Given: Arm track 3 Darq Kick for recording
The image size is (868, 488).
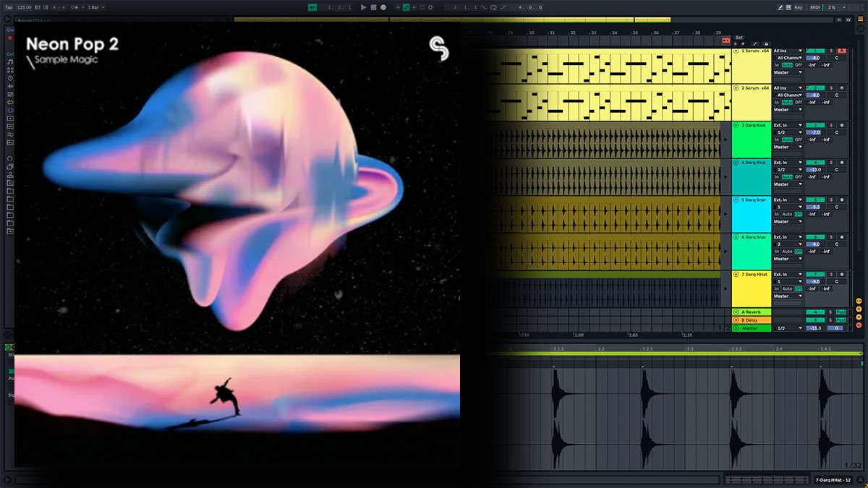Looking at the screenshot, I should (842, 125).
